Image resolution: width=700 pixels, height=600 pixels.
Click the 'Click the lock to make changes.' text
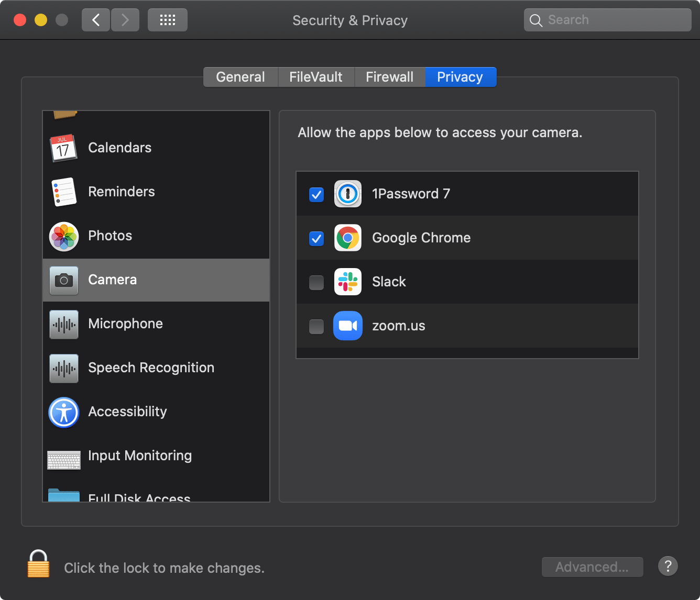point(164,568)
